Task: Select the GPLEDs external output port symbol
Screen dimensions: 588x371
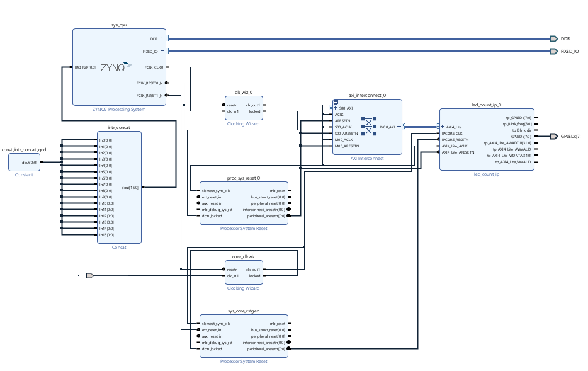Action: pos(553,136)
